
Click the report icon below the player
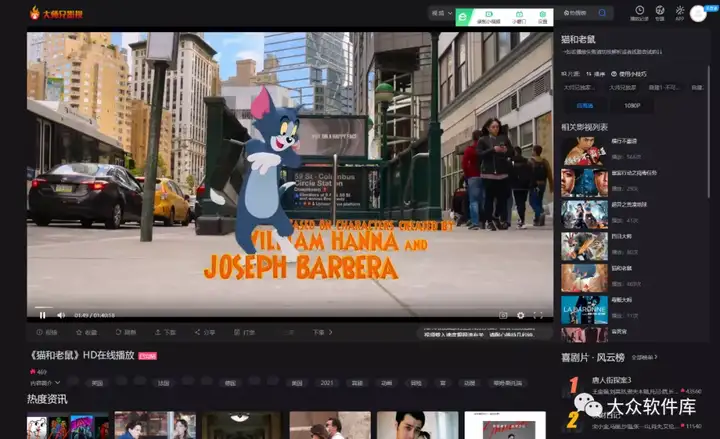click(39, 332)
